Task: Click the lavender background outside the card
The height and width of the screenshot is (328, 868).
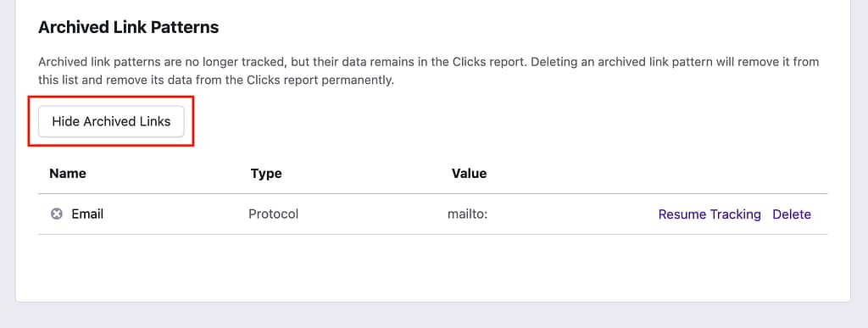Action: click(434, 316)
